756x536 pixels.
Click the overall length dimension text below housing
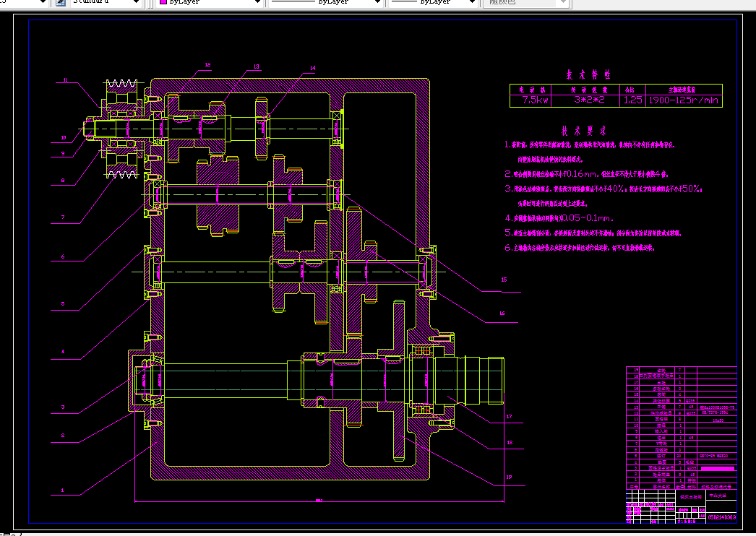pos(319,501)
